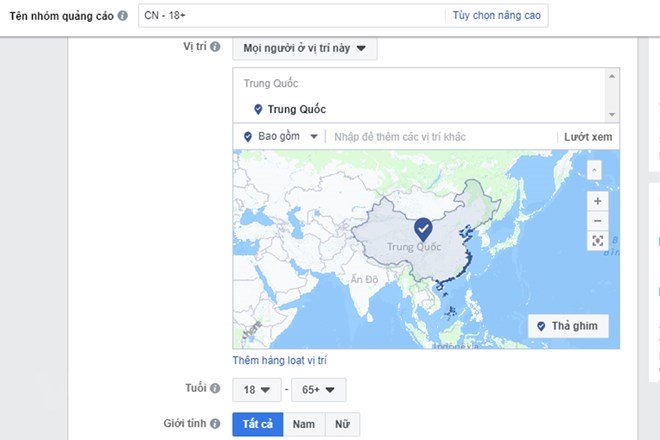The image size is (660, 440).
Task: Click the fit-to-selection map icon
Action: point(597,241)
